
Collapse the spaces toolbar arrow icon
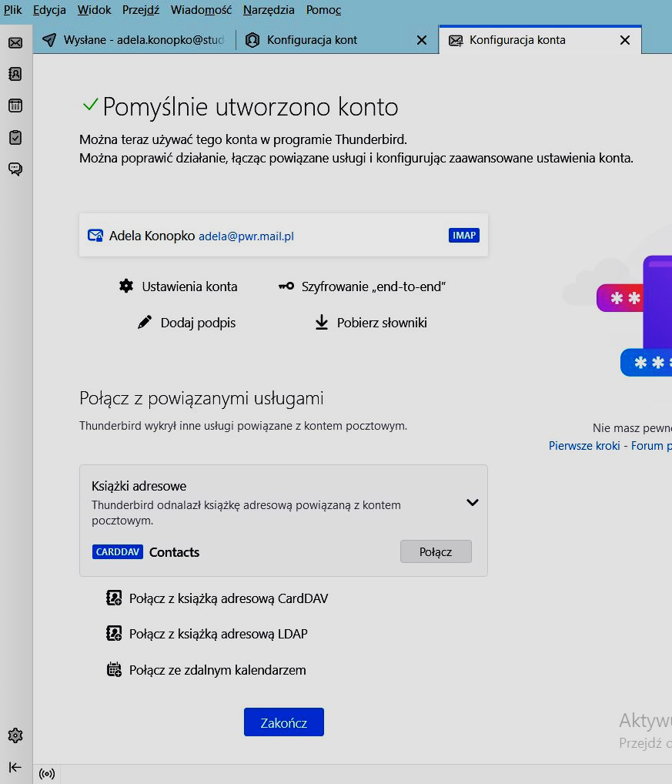(x=15, y=766)
